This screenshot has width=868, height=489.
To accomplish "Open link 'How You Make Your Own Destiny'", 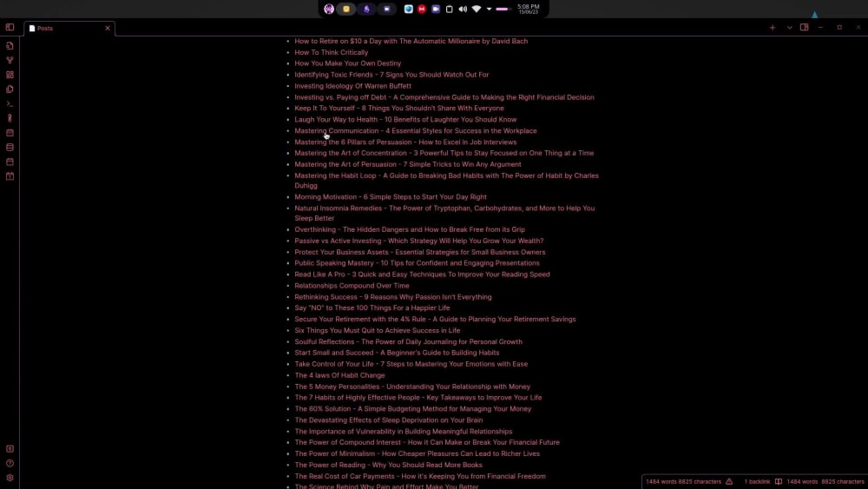I will (348, 63).
